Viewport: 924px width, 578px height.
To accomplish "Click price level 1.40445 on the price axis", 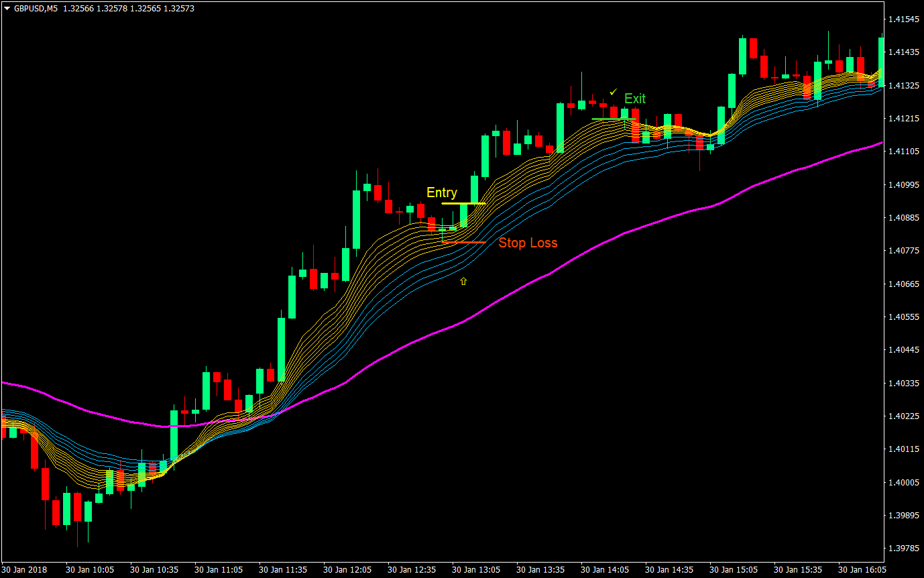I will [903, 350].
